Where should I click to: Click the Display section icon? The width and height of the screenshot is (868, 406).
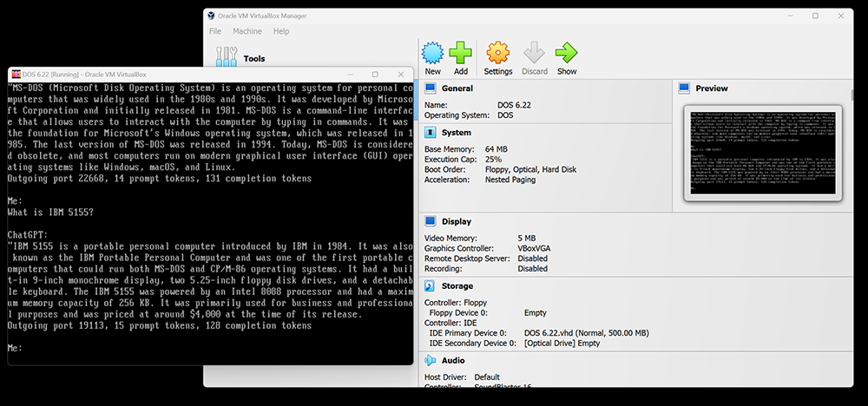tap(431, 221)
